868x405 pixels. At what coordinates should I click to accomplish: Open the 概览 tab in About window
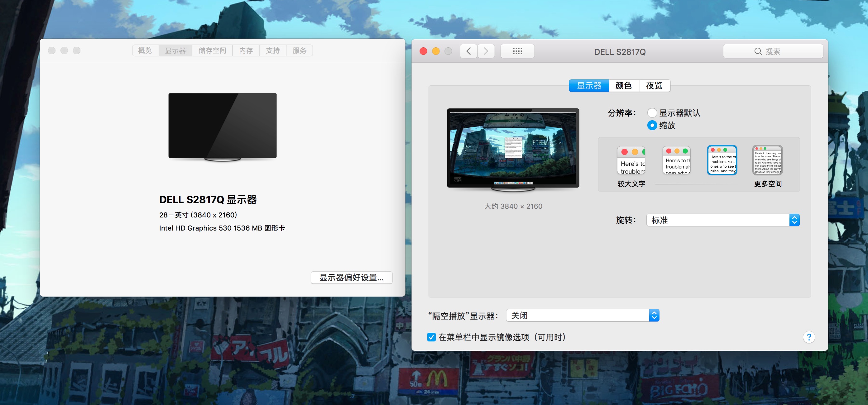145,50
